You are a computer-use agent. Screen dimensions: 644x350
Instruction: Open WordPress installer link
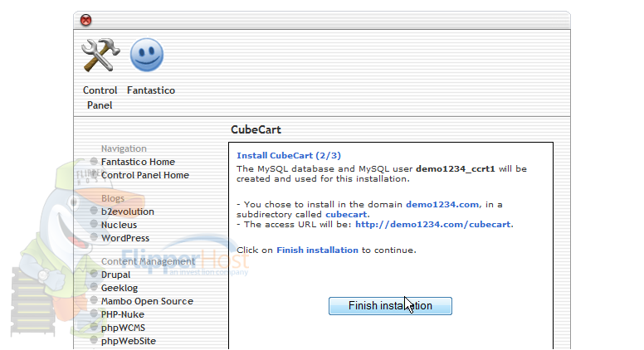coord(125,238)
